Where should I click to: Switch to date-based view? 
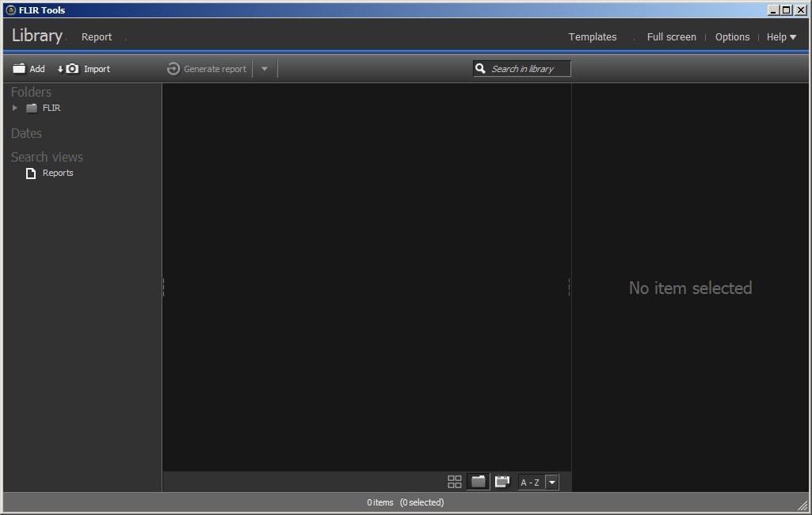pyautogui.click(x=501, y=481)
